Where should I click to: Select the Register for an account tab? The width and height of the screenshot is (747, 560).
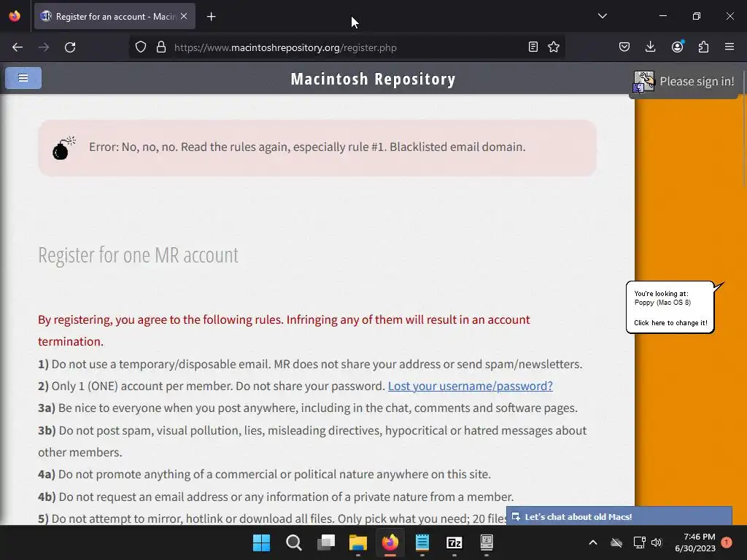tap(115, 16)
